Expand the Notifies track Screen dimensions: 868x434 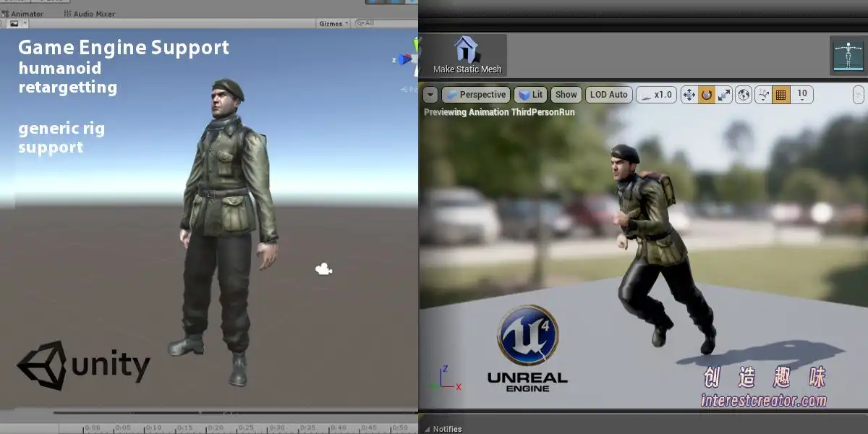426,429
